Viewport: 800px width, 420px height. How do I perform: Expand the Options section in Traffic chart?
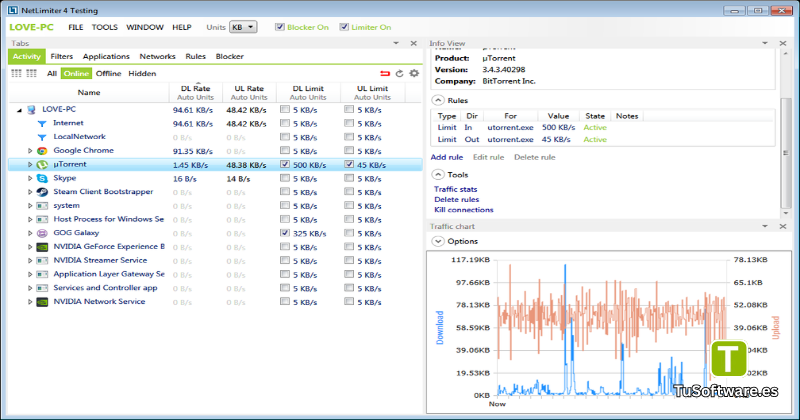click(x=438, y=241)
